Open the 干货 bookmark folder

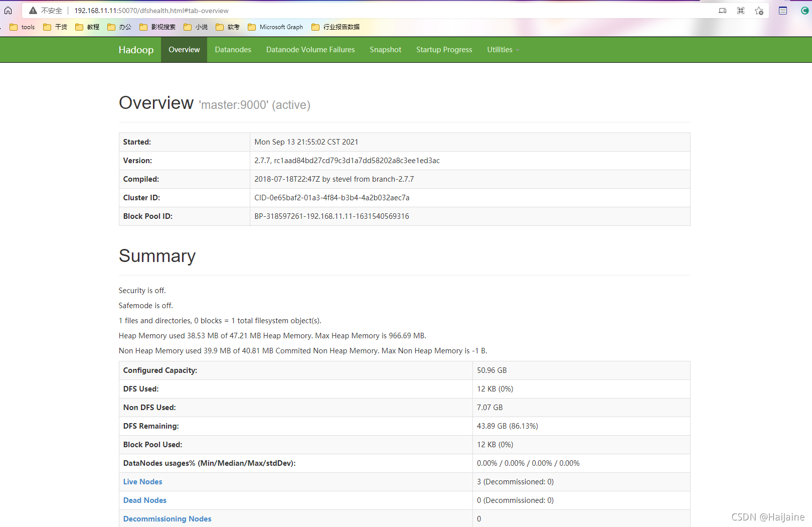pos(55,27)
